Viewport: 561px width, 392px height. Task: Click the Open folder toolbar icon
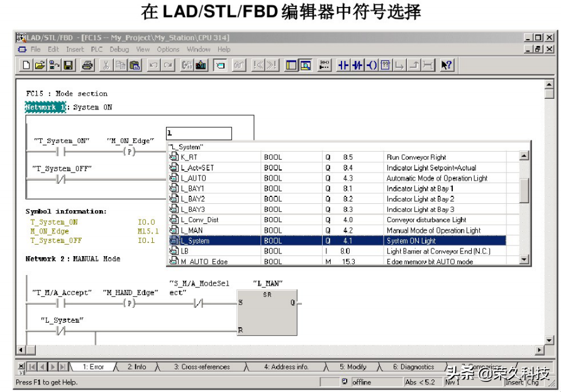click(40, 65)
